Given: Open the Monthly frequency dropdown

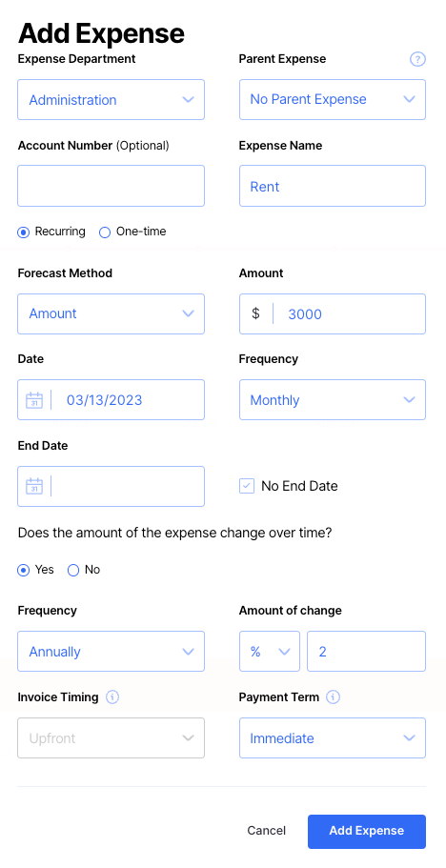Looking at the screenshot, I should (x=333, y=399).
